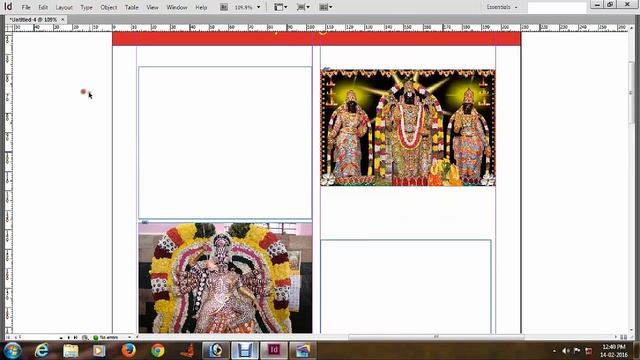Click the horizontal scrollbar thumb
This screenshot has width=640, height=360.
436,337
